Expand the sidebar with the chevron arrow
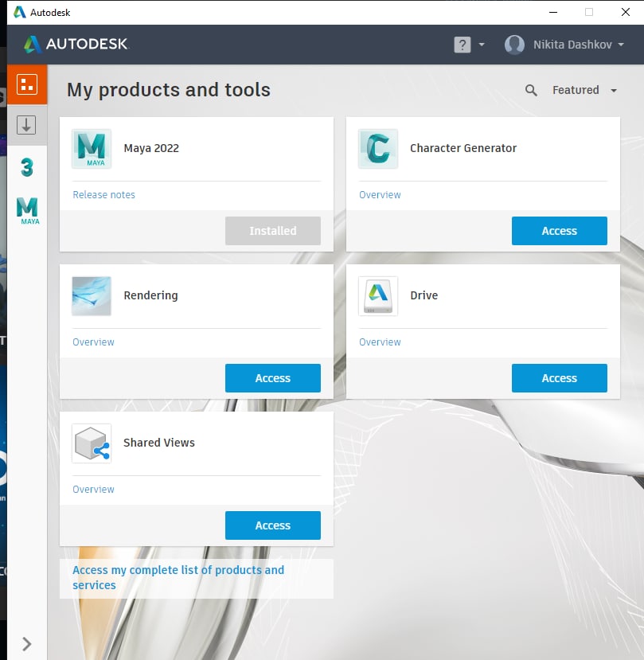The image size is (644, 660). click(26, 643)
